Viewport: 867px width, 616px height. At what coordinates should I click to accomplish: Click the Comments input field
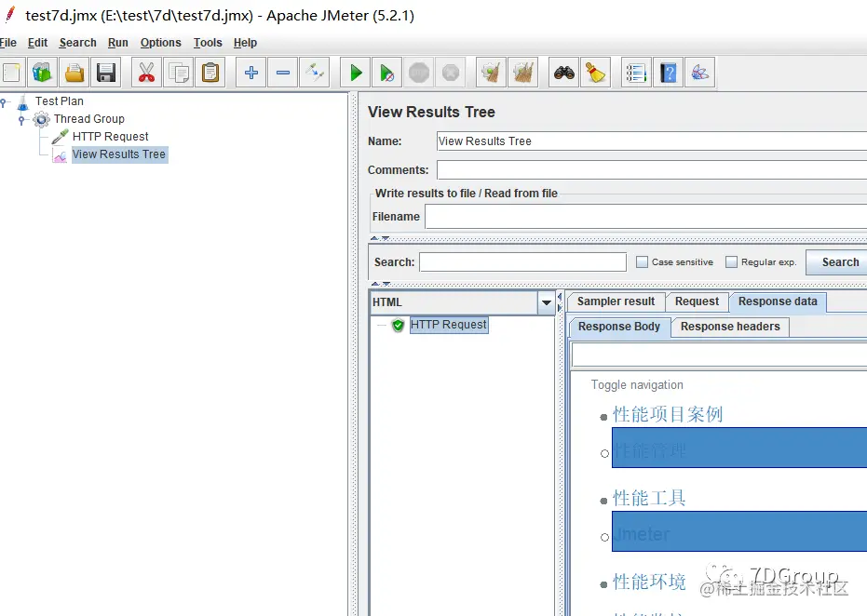(651, 169)
